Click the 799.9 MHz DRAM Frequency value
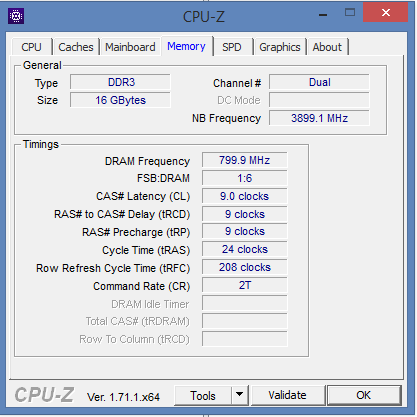The height and width of the screenshot is (417, 417). [245, 160]
